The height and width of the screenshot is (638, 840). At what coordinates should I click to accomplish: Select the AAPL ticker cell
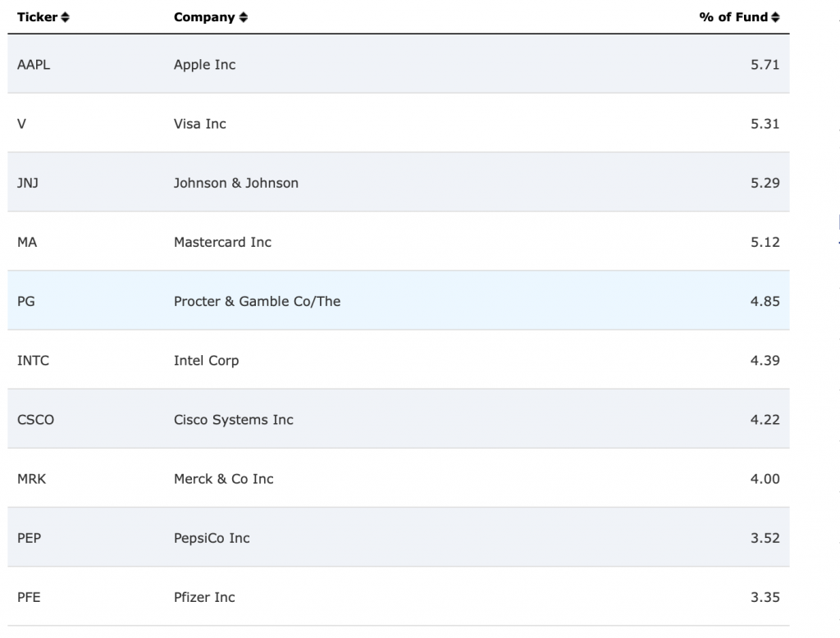[x=34, y=65]
